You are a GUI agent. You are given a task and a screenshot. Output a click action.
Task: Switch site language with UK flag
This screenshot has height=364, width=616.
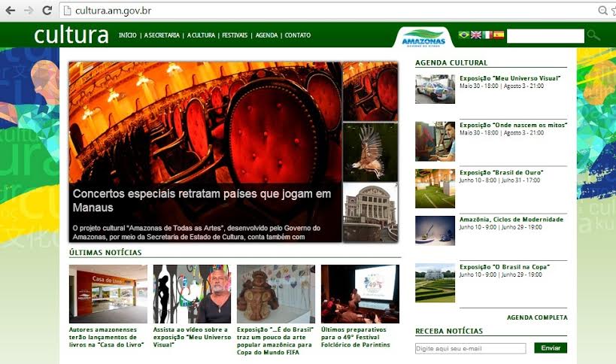point(476,35)
